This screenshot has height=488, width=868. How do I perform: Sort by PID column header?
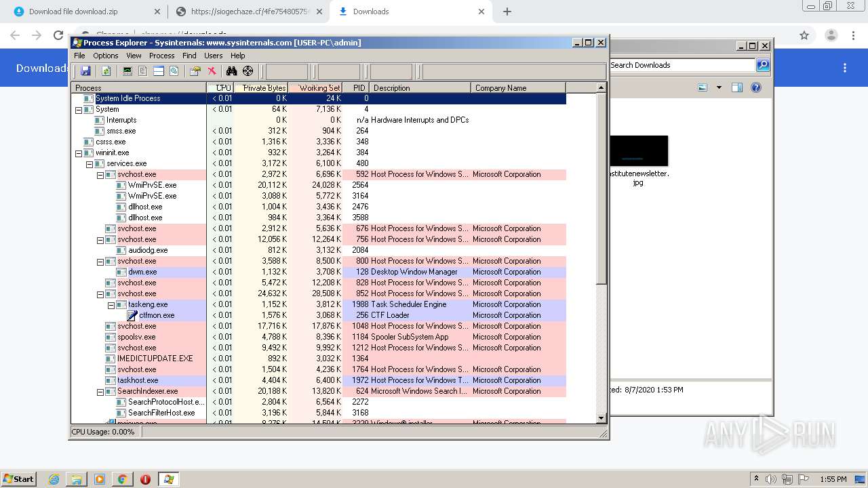[x=356, y=87]
